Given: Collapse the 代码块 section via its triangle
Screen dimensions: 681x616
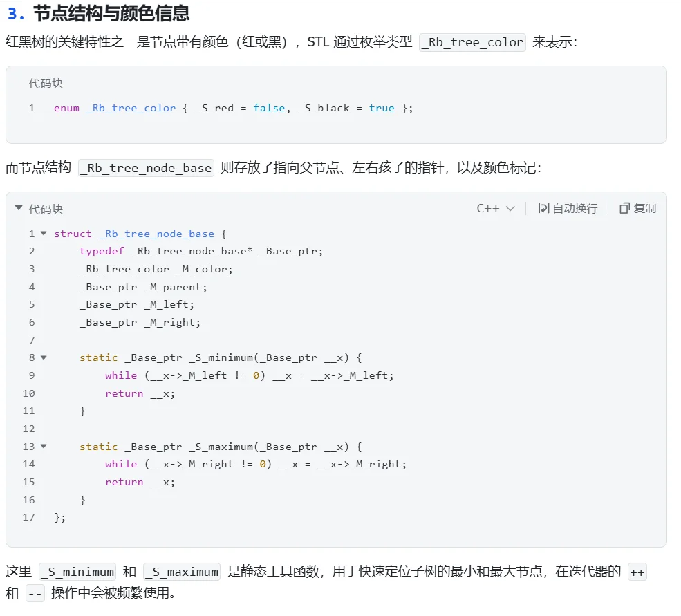Looking at the screenshot, I should point(18,208).
